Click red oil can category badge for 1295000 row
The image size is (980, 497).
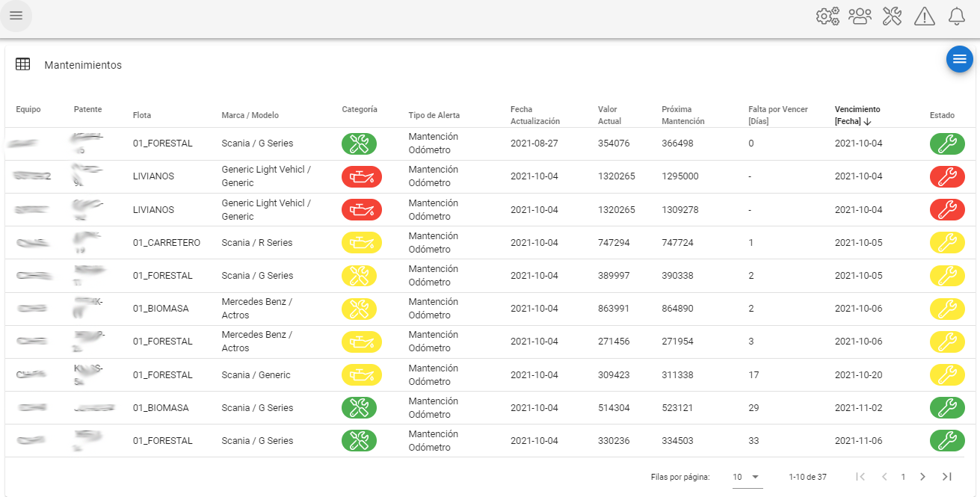click(362, 176)
